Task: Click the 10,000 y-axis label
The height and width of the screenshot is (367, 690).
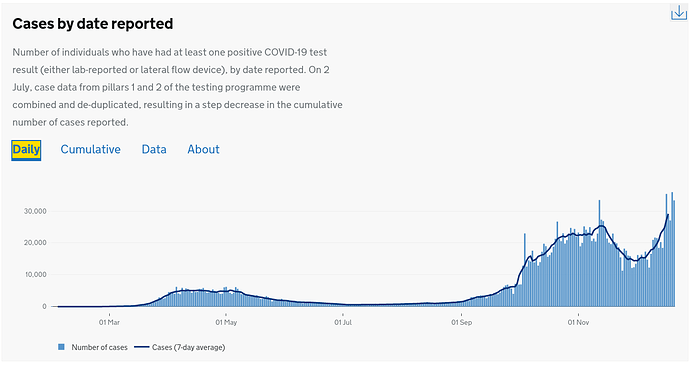Action: point(35,275)
